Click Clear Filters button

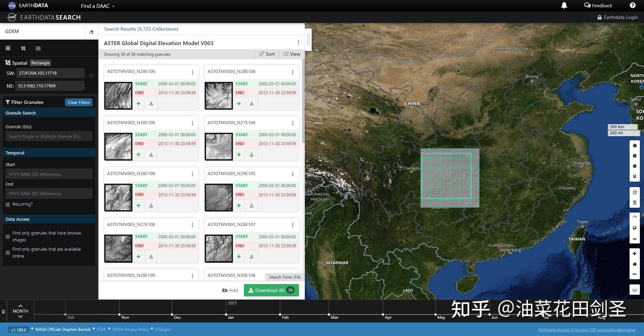point(79,102)
